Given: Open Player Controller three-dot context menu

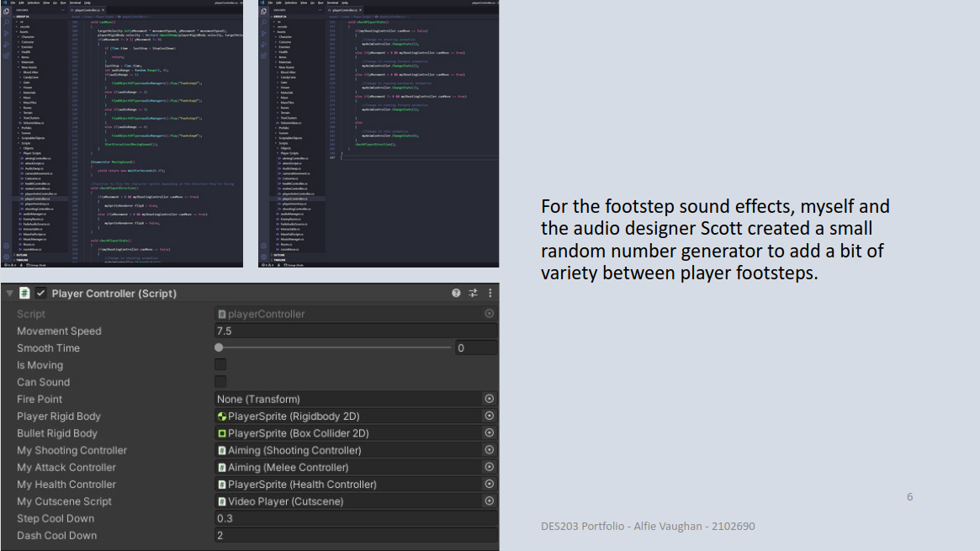Looking at the screenshot, I should coord(490,293).
